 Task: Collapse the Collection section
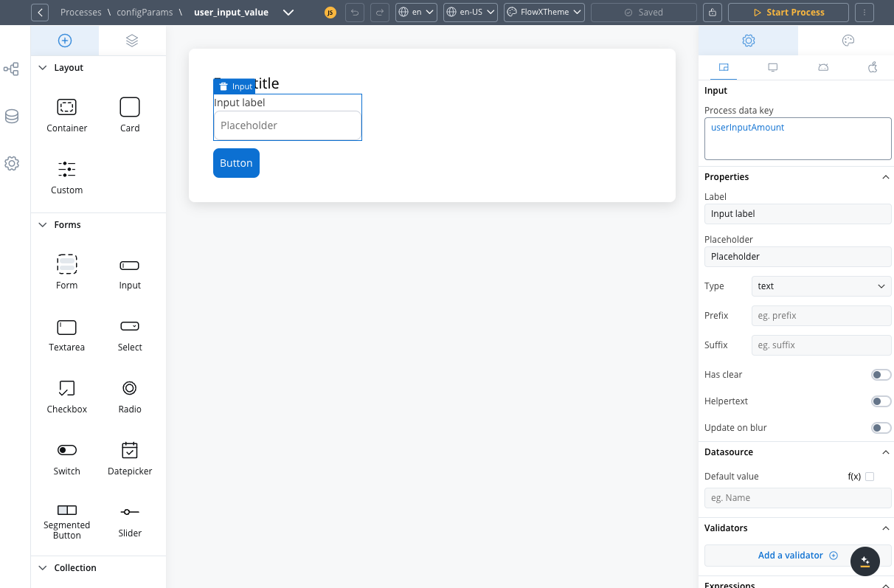click(43, 568)
